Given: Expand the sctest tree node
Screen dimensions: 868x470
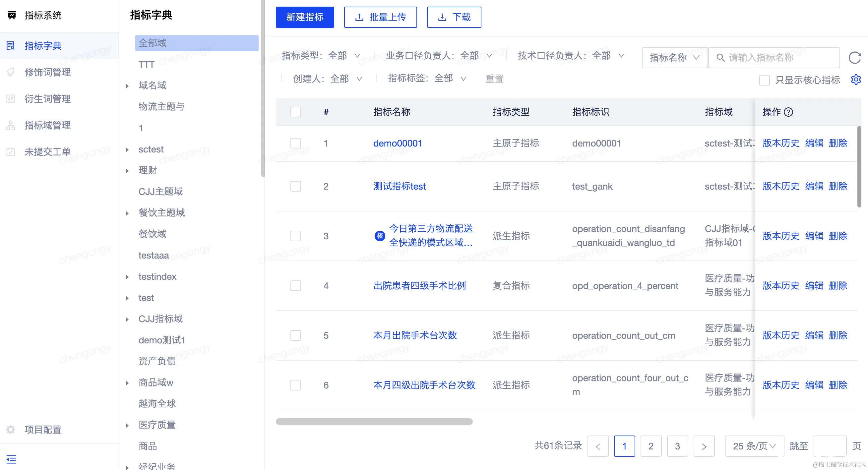Looking at the screenshot, I should coord(127,149).
